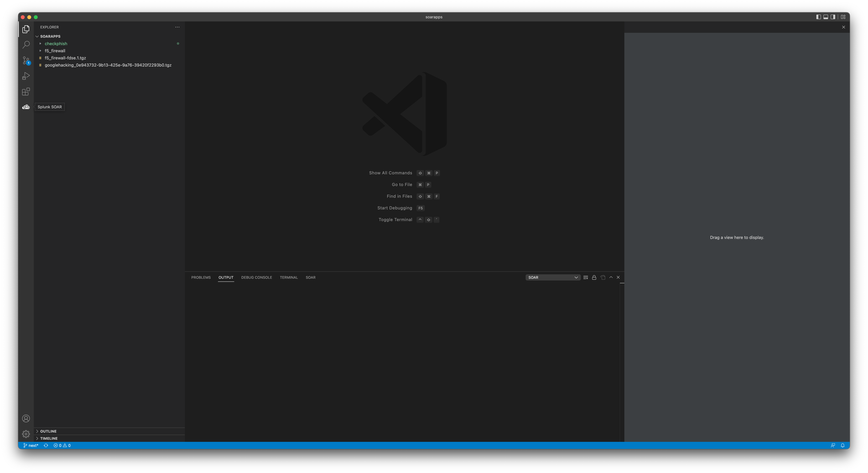Switch to the PROBLEMS tab
Image resolution: width=868 pixels, height=473 pixels.
201,277
